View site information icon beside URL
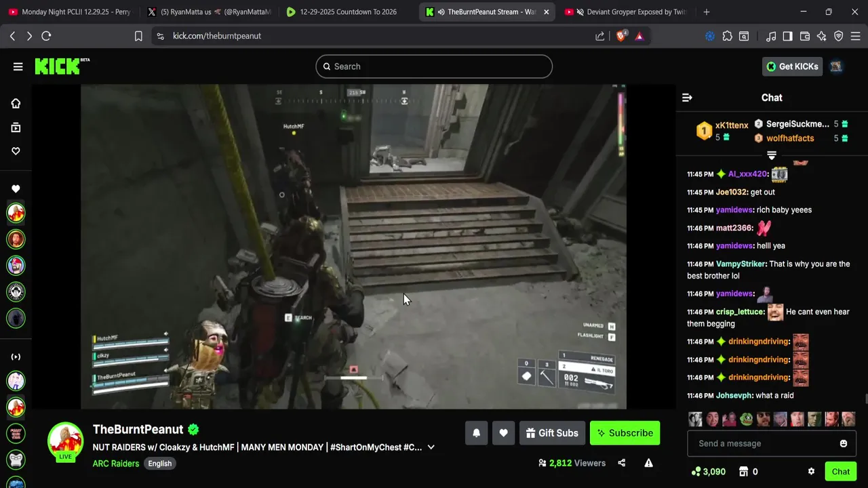The image size is (868, 488). point(160,36)
